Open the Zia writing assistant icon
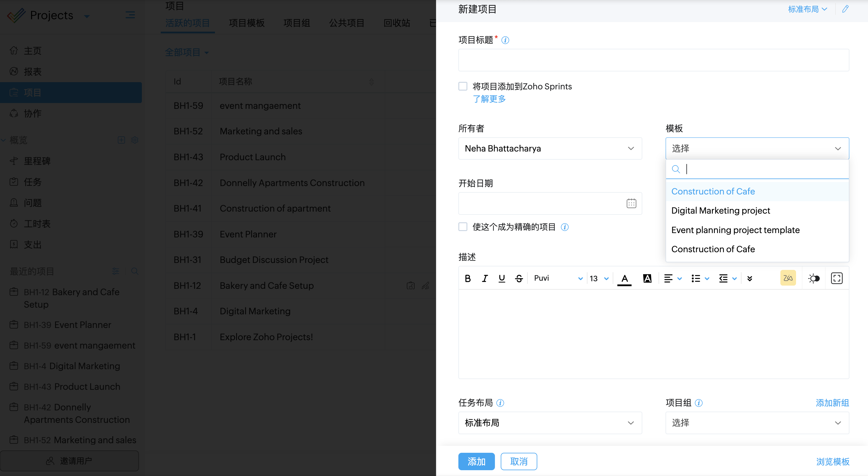Viewport: 868px width, 476px height. (788, 278)
